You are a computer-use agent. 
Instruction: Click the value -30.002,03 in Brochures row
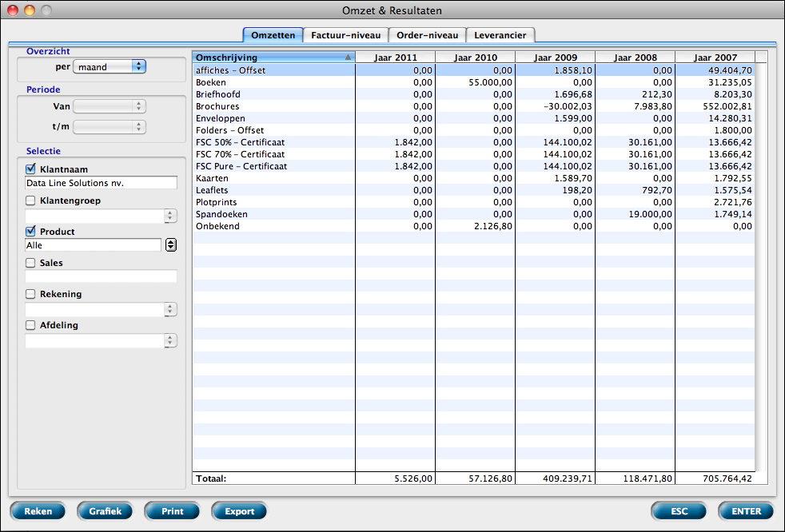568,106
